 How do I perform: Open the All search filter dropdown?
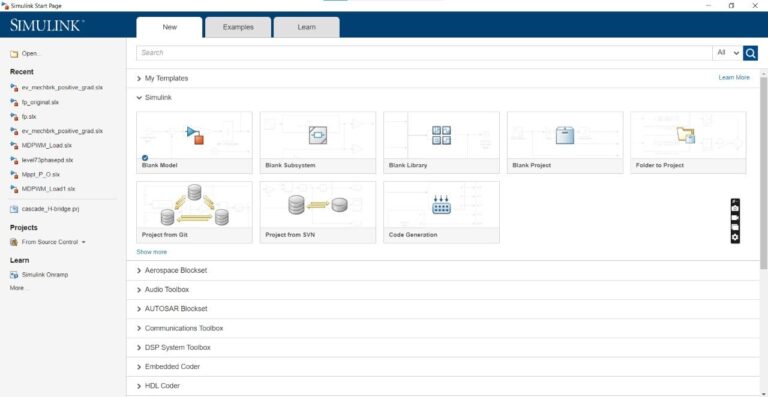click(727, 53)
